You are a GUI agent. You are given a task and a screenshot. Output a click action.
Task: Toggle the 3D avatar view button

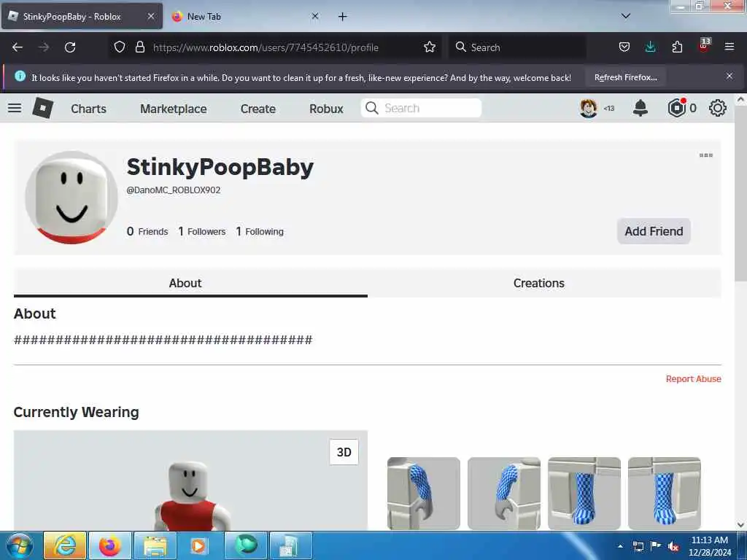pos(344,452)
